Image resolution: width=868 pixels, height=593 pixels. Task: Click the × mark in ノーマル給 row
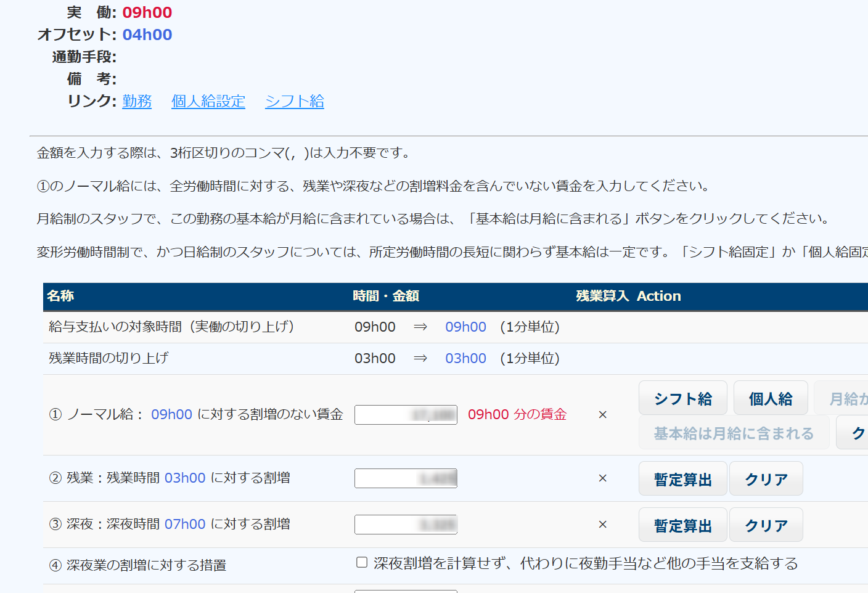[x=603, y=415]
